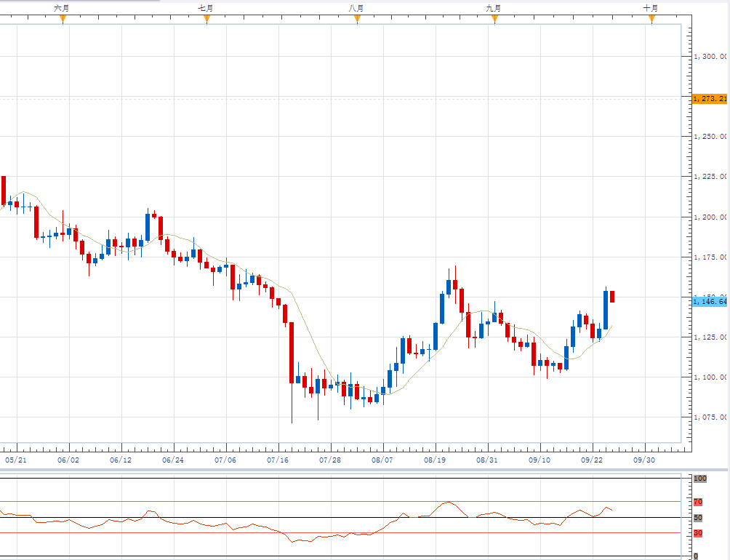Click the 07/06 date axis label
The width and height of the screenshot is (730, 560).
coord(225,460)
